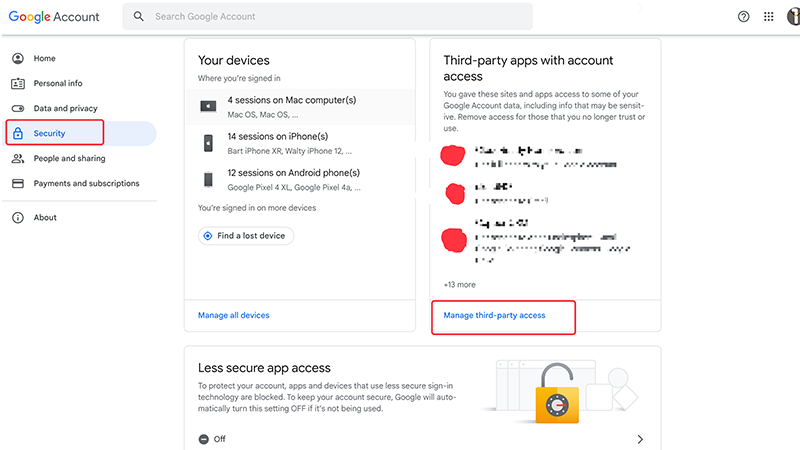The height and width of the screenshot is (450, 800).
Task: Open the Off status for less secure apps
Action: 212,439
